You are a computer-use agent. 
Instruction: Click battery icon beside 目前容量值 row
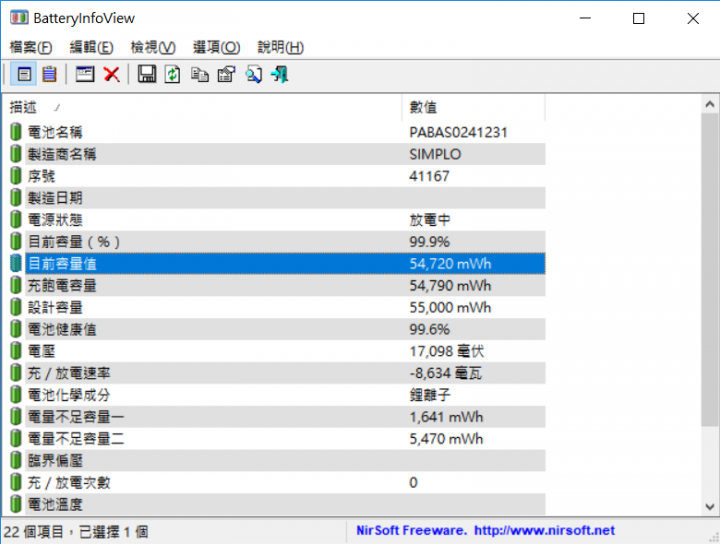coord(16,264)
